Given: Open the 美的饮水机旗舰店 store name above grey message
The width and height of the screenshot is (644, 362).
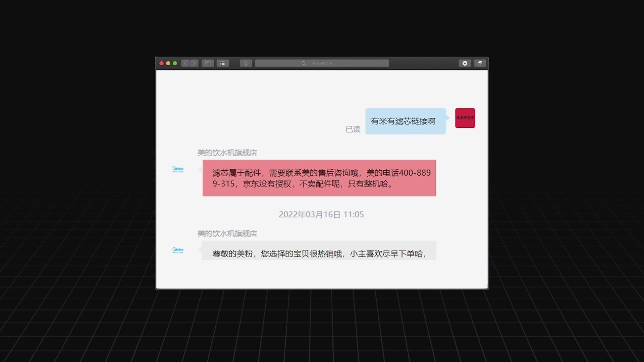Looking at the screenshot, I should pos(227,234).
